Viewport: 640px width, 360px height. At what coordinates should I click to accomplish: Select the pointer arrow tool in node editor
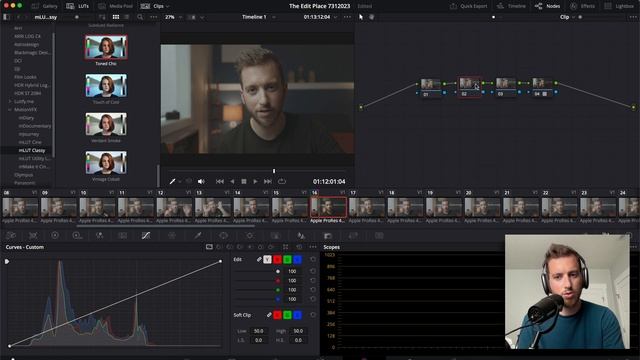tap(361, 17)
